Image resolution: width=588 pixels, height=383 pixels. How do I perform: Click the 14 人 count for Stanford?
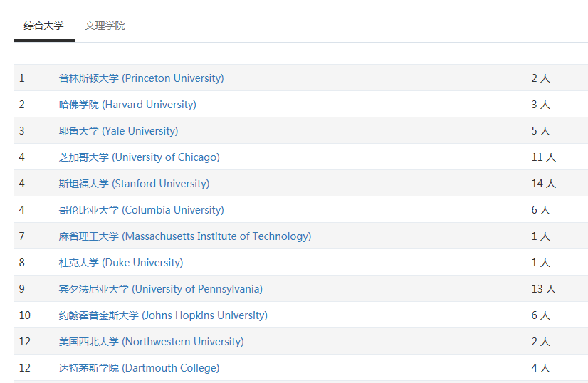[x=543, y=184]
